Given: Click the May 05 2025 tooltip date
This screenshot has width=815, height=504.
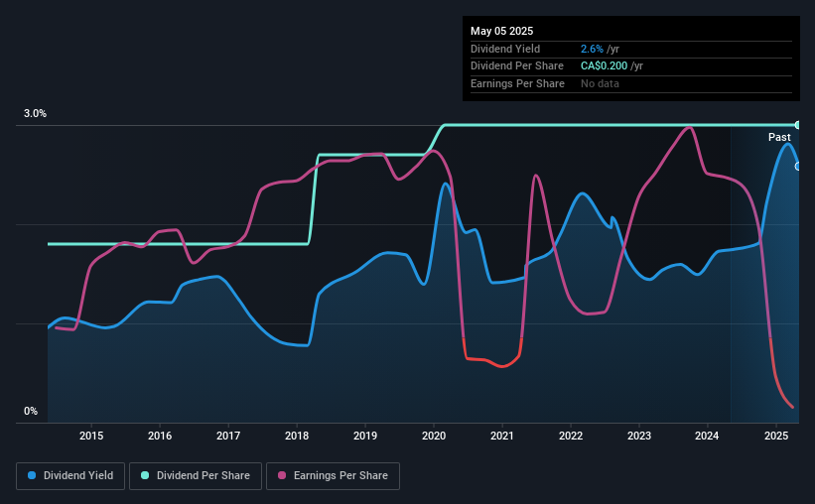Looking at the screenshot, I should 501,31.
